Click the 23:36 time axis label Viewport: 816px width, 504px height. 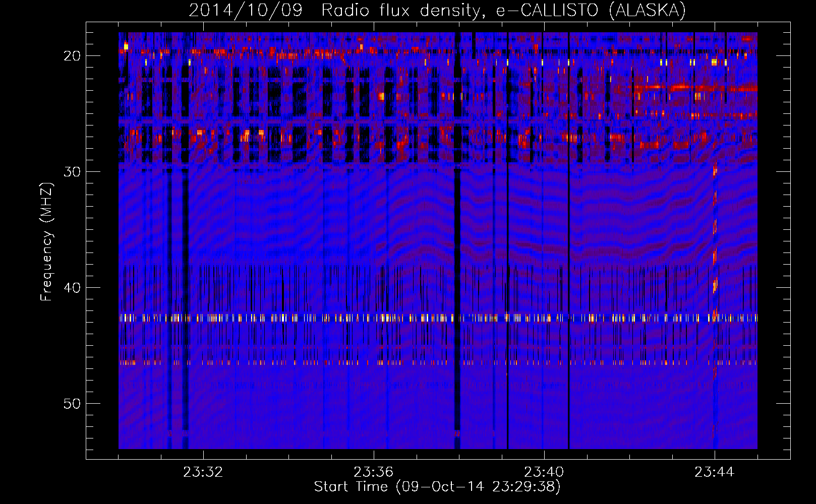[373, 472]
